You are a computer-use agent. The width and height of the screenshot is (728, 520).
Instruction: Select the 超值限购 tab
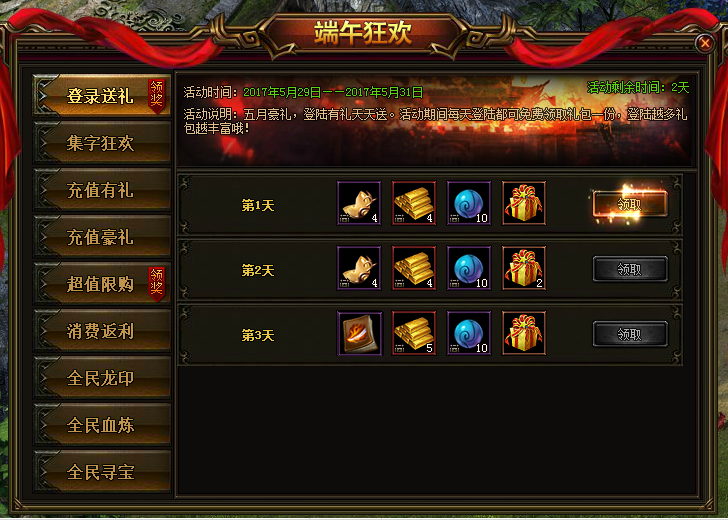pyautogui.click(x=102, y=284)
